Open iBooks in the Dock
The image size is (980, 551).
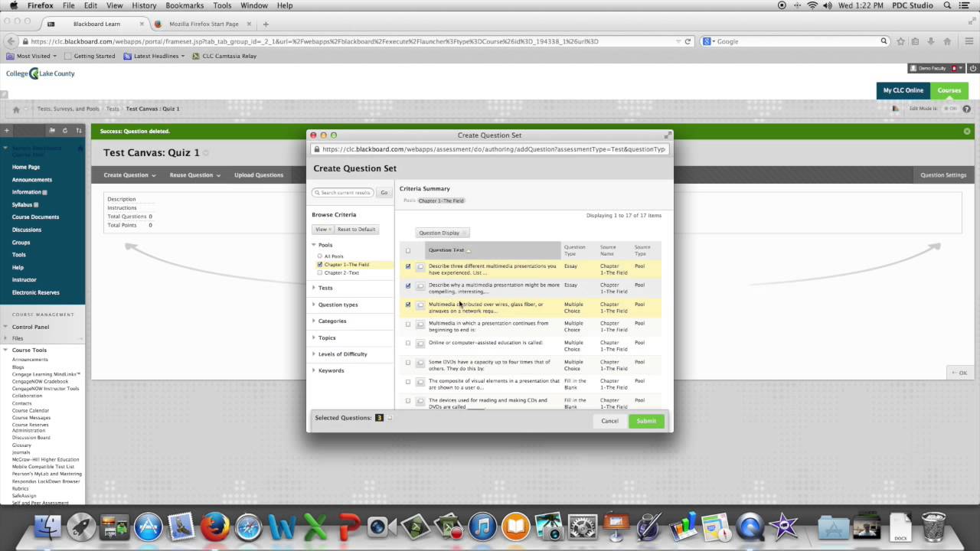(x=516, y=527)
